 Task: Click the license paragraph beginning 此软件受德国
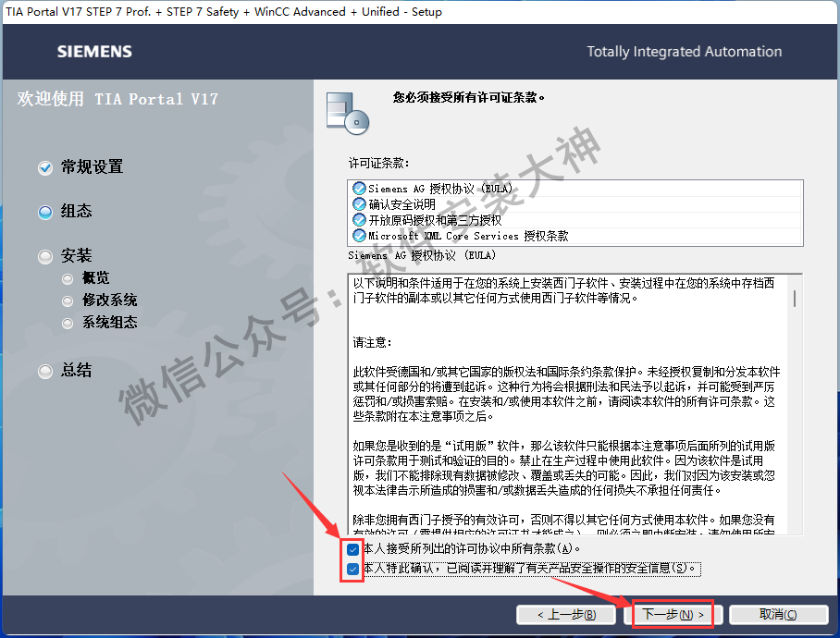tap(567, 394)
